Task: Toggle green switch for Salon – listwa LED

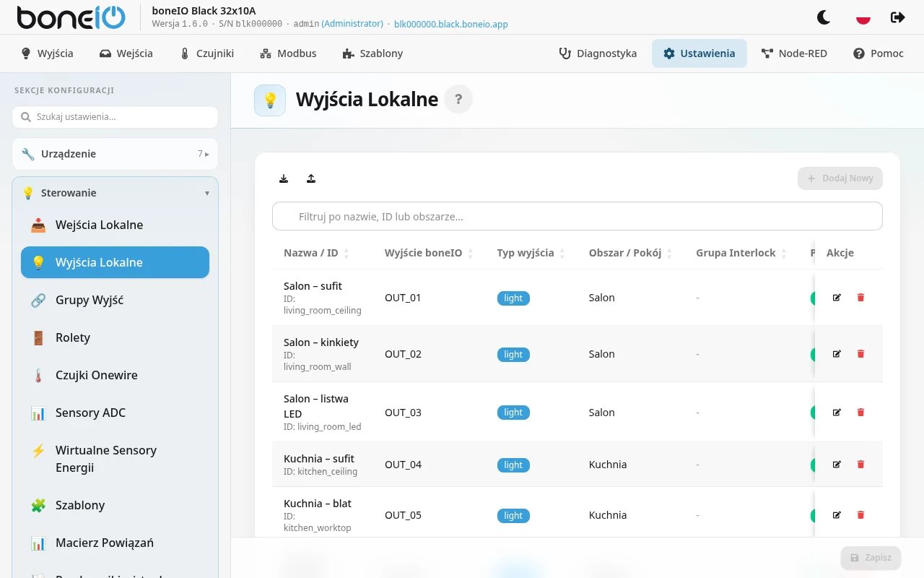Action: point(813,413)
